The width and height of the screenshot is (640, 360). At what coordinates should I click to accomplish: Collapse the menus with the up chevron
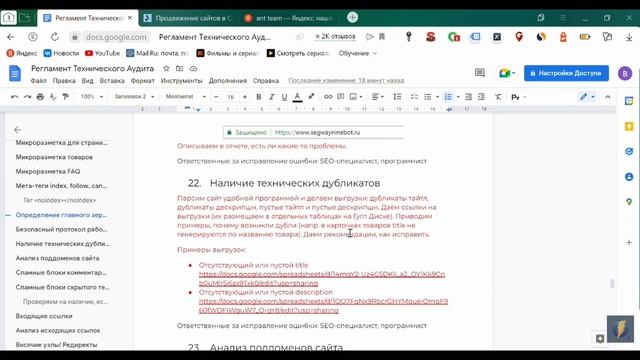pos(608,97)
